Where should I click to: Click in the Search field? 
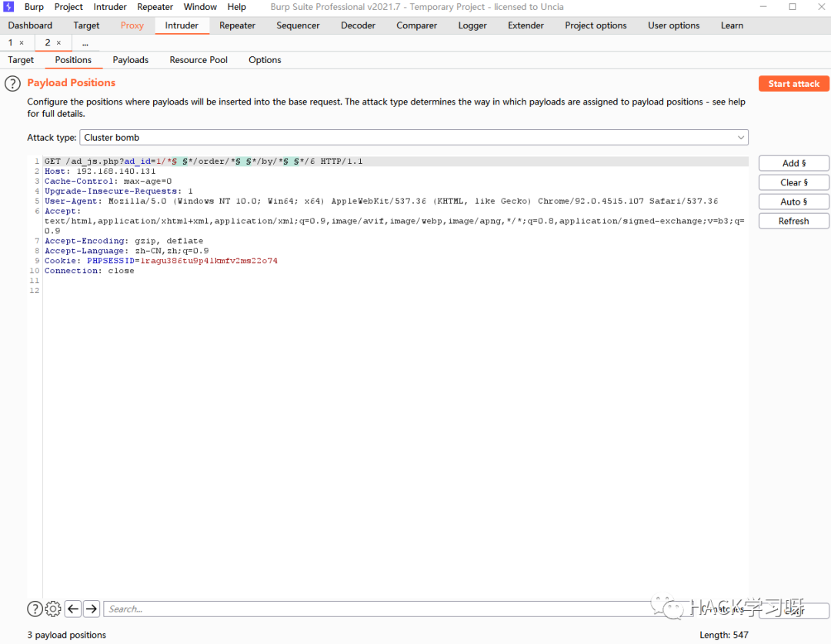[398, 609]
